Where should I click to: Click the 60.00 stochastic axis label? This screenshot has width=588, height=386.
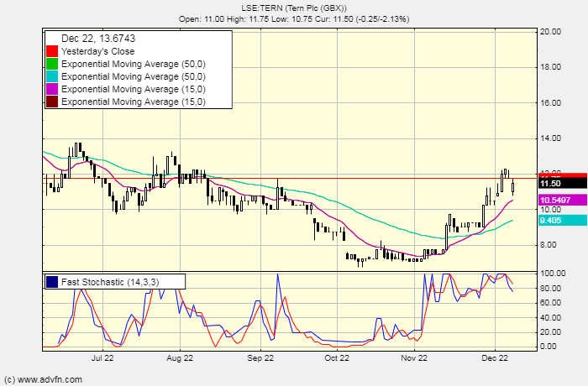point(550,303)
